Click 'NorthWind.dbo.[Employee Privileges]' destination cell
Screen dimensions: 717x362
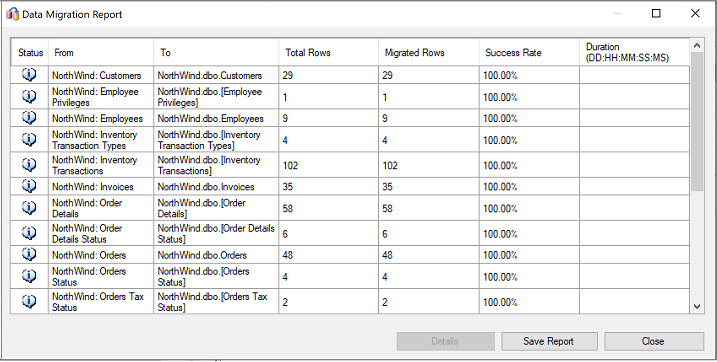pos(216,96)
